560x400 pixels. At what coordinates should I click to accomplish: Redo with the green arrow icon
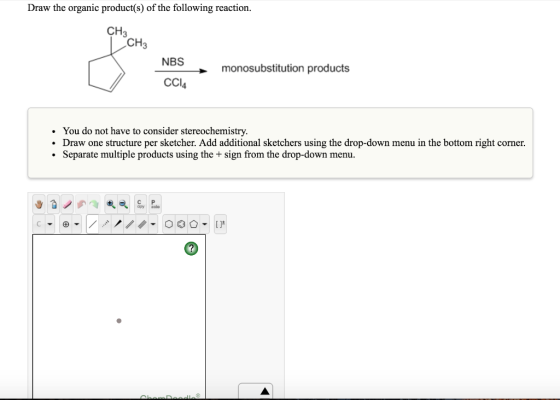pyautogui.click(x=94, y=204)
